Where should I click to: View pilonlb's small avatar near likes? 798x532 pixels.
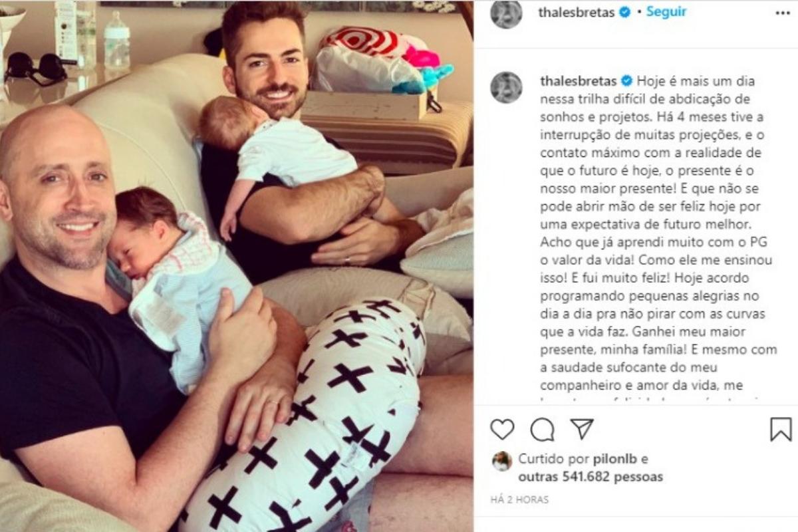click(x=502, y=461)
